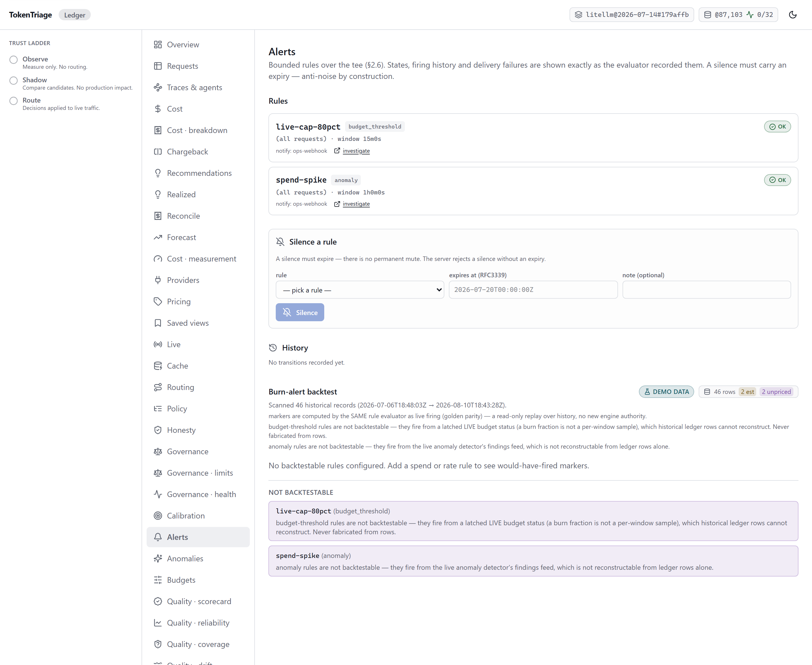The width and height of the screenshot is (812, 665).
Task: Click the Providers plug icon
Action: [158, 280]
